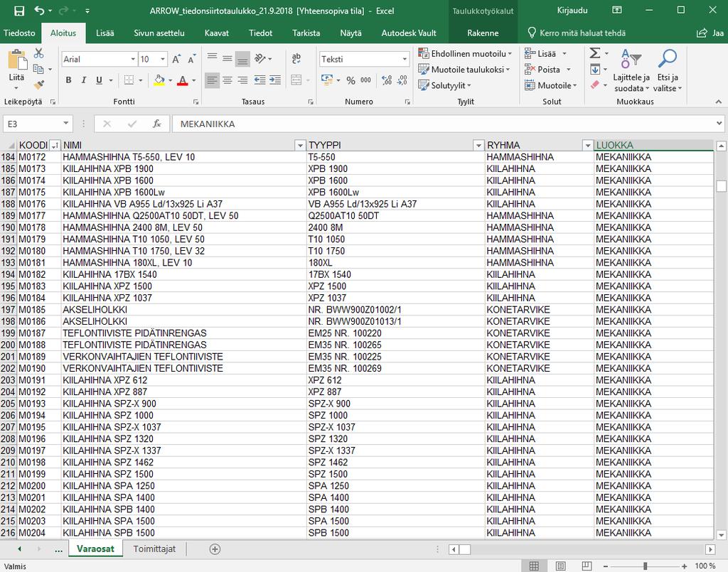Decrease decimal places

402,80
